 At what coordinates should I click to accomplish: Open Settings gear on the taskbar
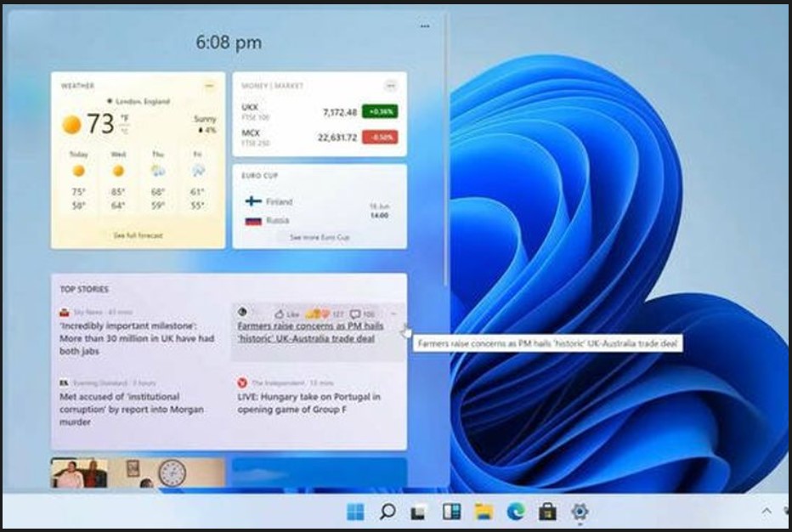click(580, 512)
